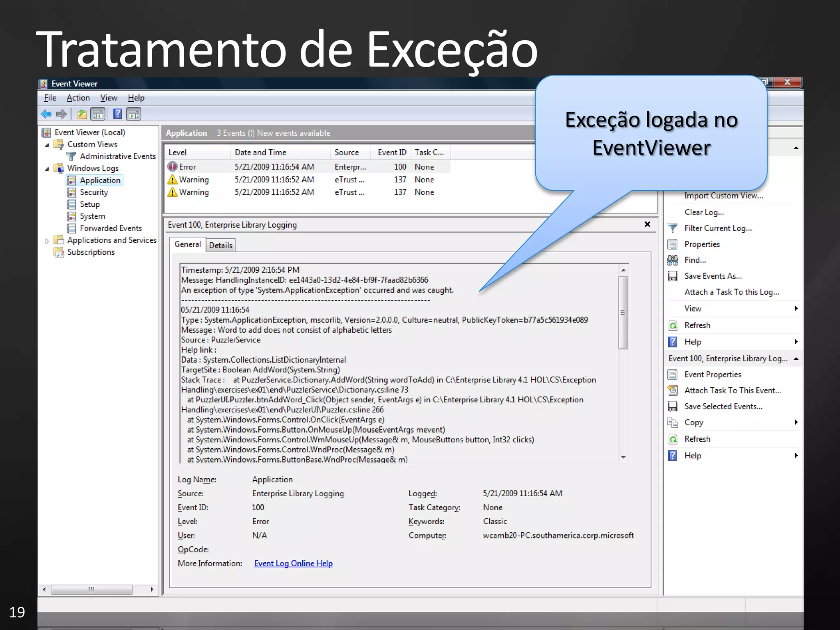Close the Event 100 preview pane

click(x=647, y=224)
